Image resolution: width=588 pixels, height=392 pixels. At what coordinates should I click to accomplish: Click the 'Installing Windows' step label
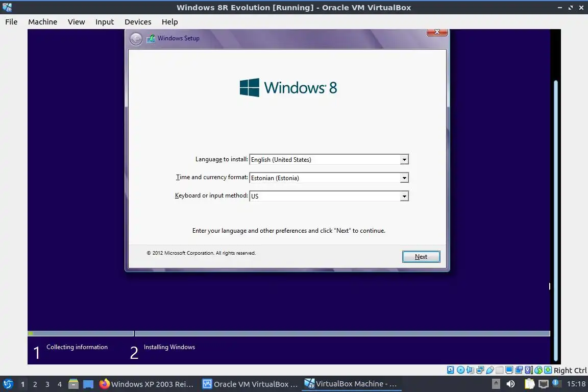(x=169, y=347)
